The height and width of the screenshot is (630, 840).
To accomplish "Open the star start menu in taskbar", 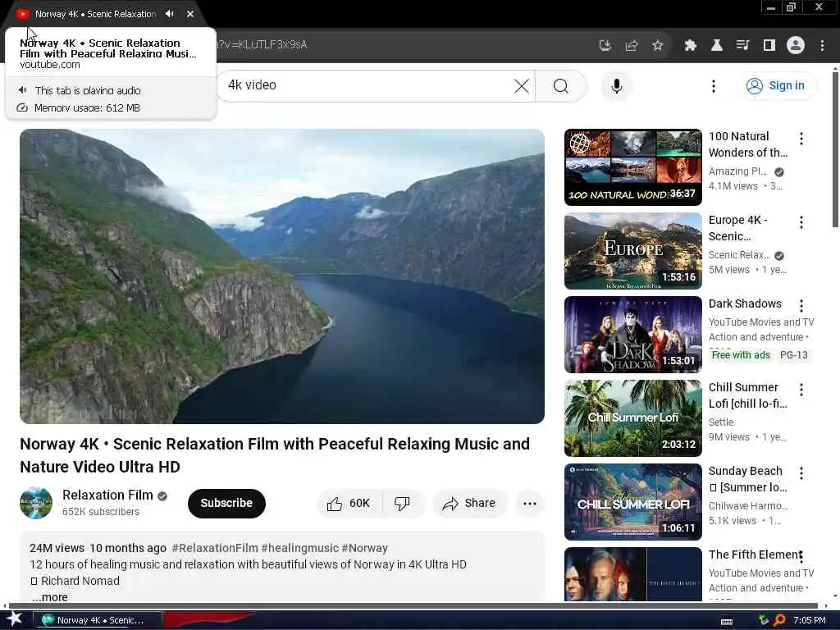I will click(15, 619).
